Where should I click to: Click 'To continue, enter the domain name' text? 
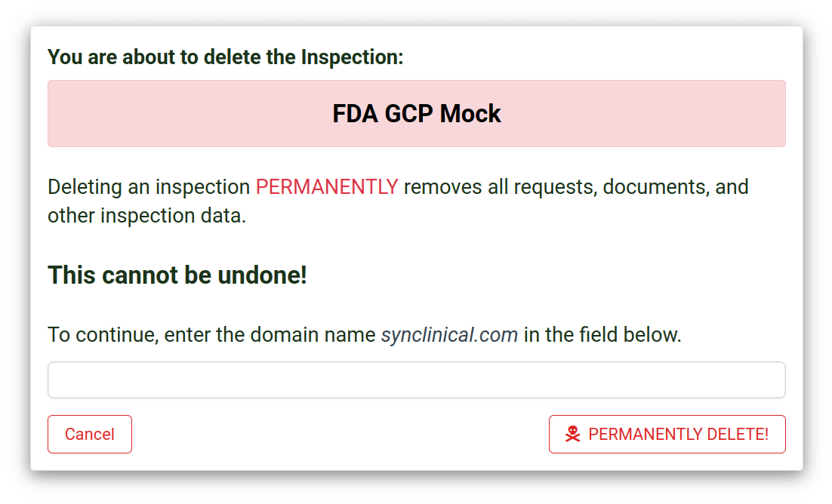[212, 334]
